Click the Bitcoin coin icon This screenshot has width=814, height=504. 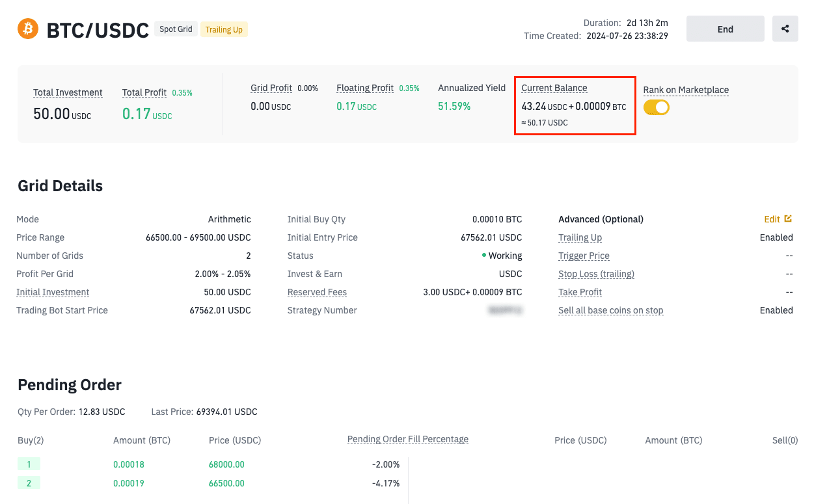coord(27,29)
